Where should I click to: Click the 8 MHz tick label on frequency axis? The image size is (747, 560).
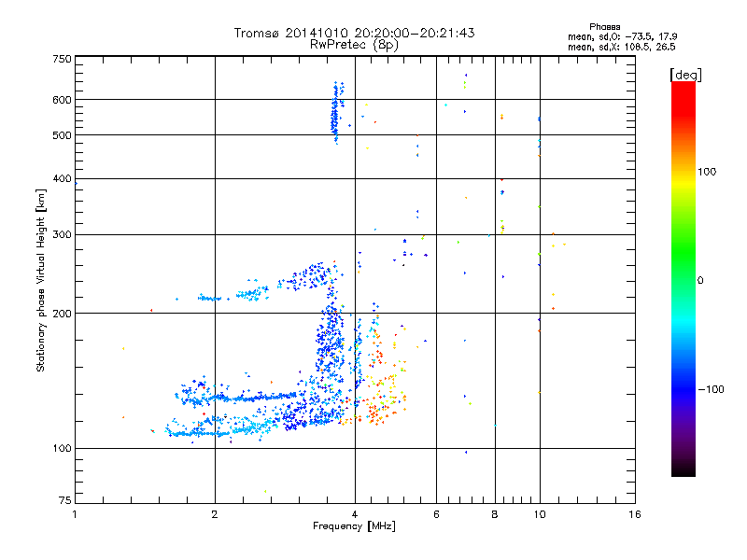495,514
